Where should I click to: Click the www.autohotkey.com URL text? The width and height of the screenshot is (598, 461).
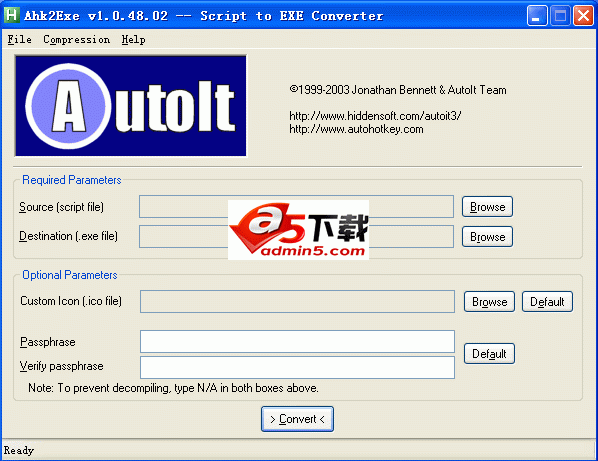356,129
